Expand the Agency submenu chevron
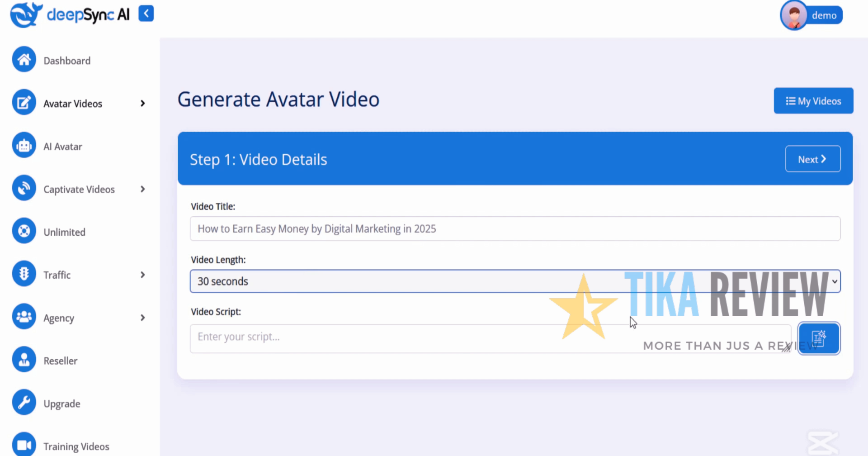This screenshot has width=868, height=456. (x=143, y=318)
